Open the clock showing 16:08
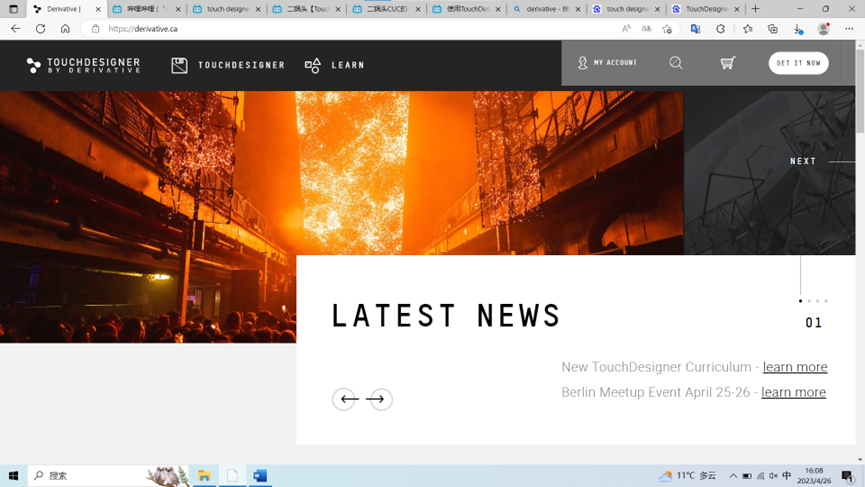Viewport: 865px width, 487px height. click(x=814, y=475)
